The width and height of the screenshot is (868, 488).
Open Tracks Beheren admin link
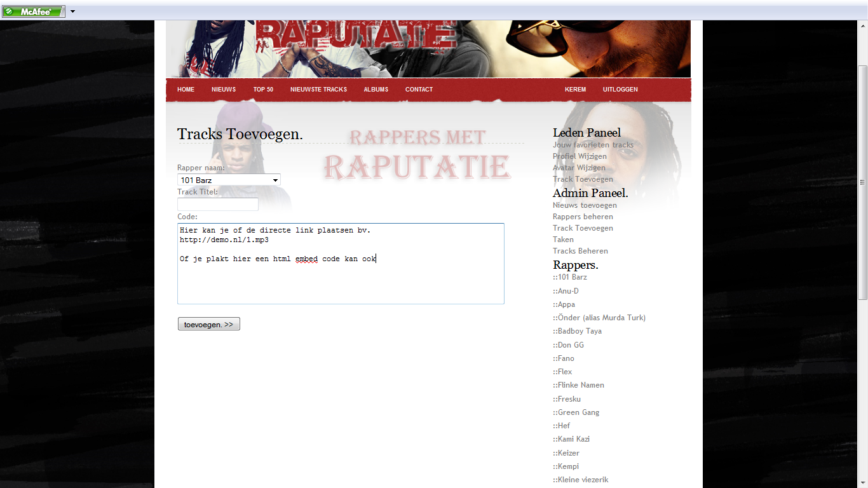[x=580, y=251]
